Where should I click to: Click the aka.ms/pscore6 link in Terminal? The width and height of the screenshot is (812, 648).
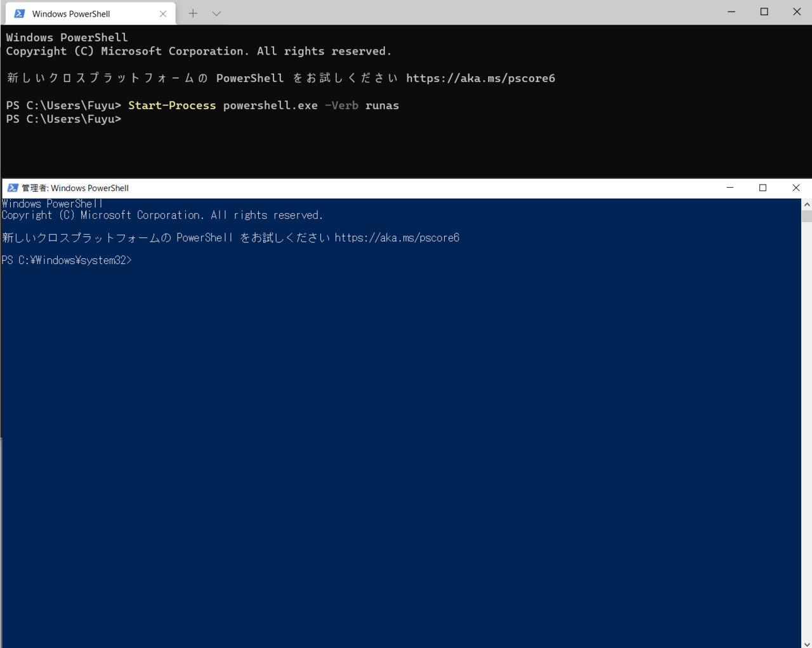tap(481, 78)
